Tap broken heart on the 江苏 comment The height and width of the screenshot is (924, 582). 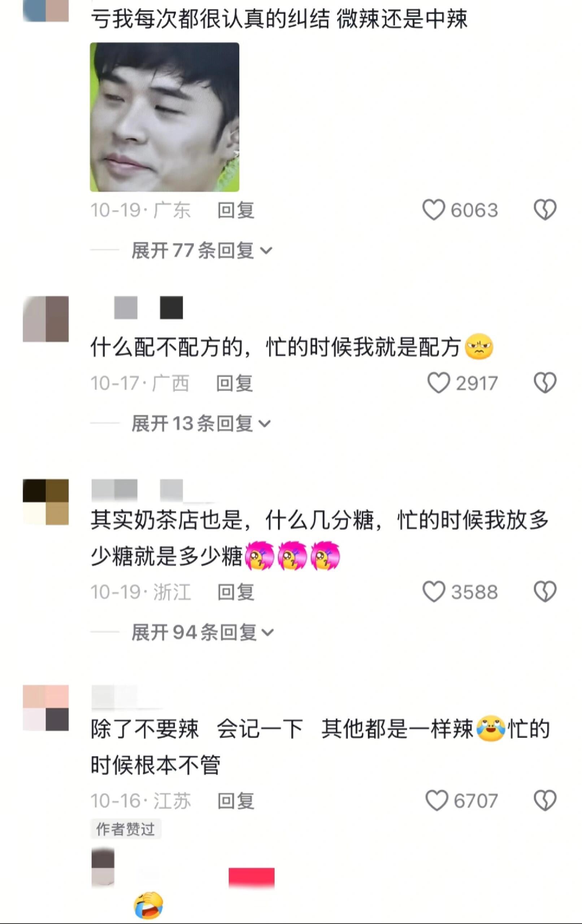545,801
